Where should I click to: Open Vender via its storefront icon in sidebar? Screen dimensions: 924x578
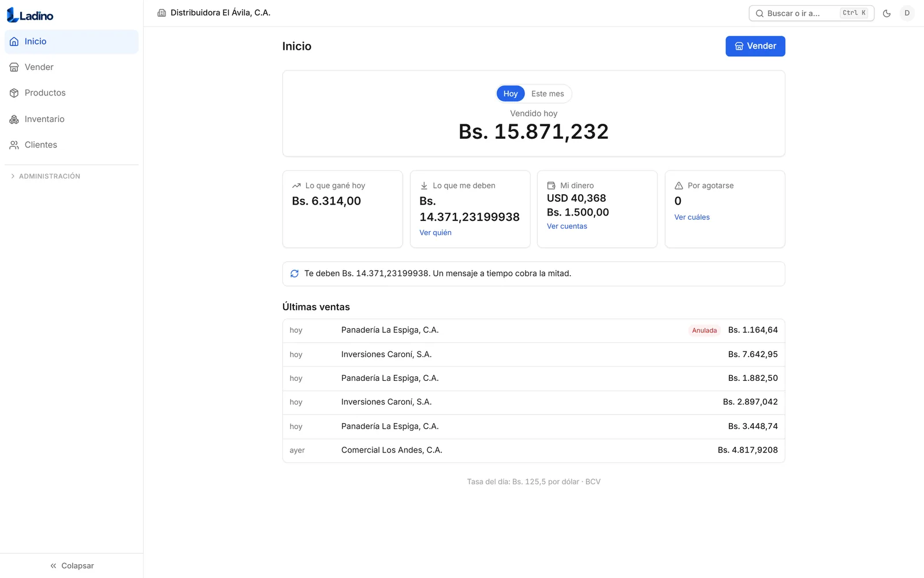pos(14,67)
